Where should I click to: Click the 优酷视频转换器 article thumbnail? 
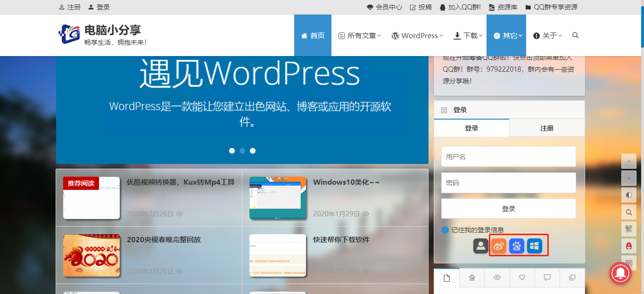[91, 198]
